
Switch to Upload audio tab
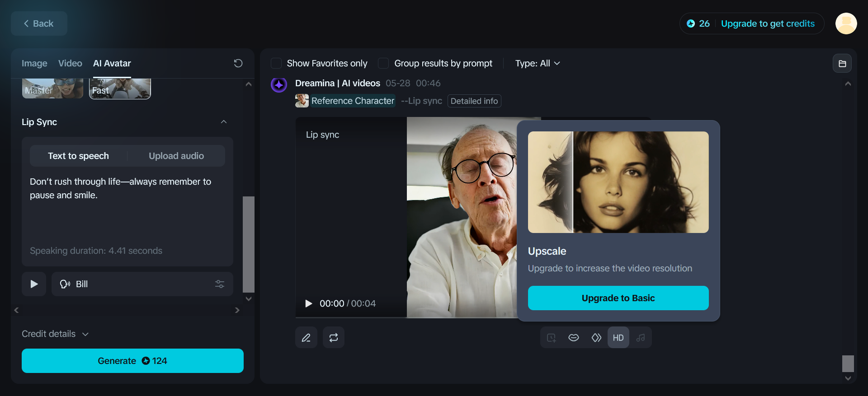(x=176, y=156)
